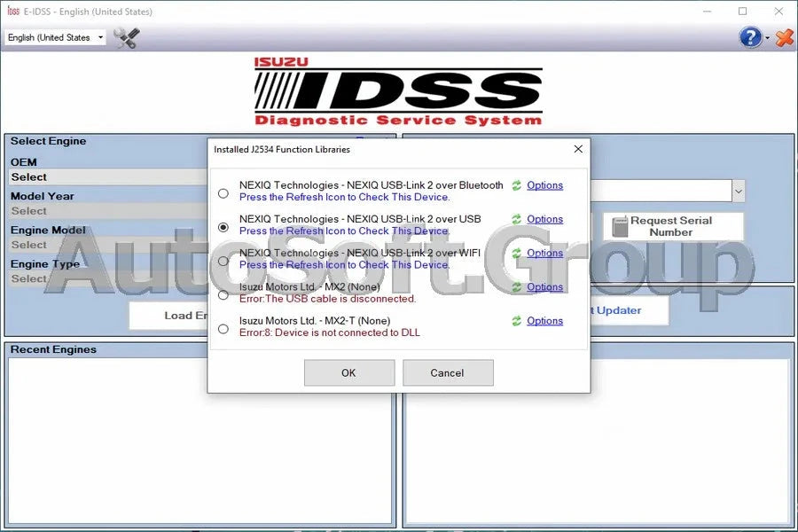798x532 pixels.
Task: Click the Load Engine button
Action: [x=168, y=316]
